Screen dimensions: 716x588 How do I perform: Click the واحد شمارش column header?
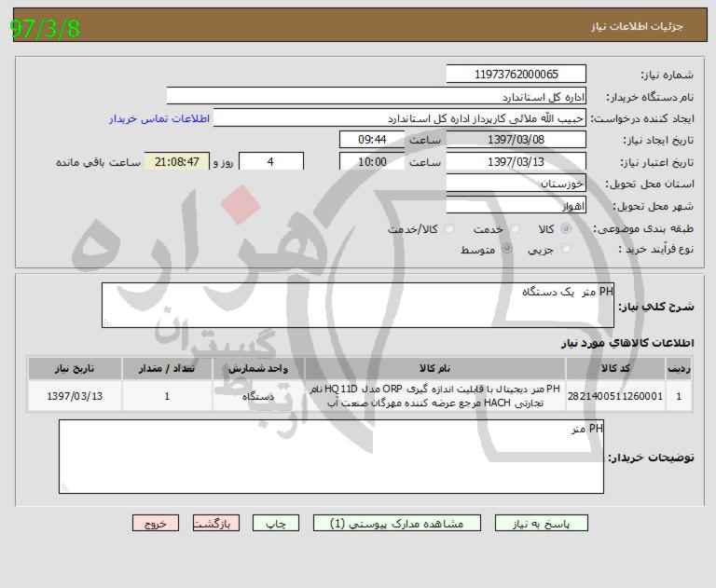[258, 369]
